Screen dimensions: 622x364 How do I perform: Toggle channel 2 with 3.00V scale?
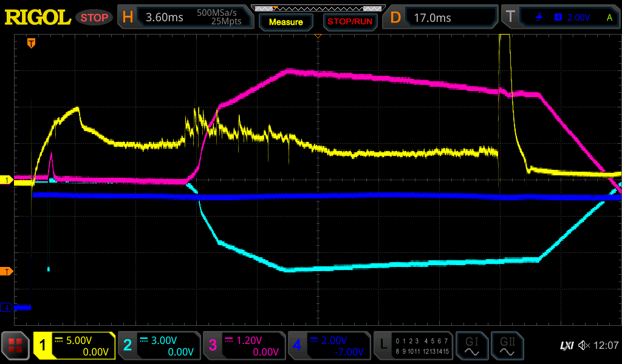coord(159,346)
